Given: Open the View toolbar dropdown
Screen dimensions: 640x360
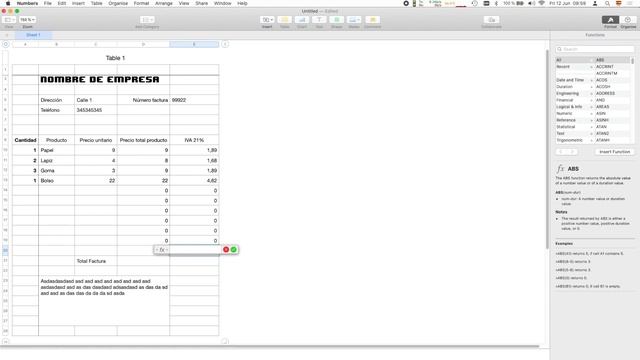Looking at the screenshot, I should [9, 20].
